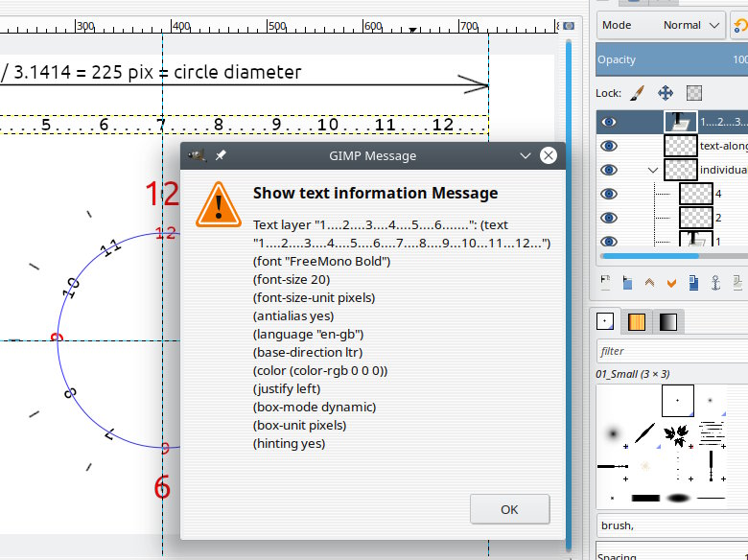Click the canvas vertical scrollbar
The image size is (748, 560).
coord(568,293)
